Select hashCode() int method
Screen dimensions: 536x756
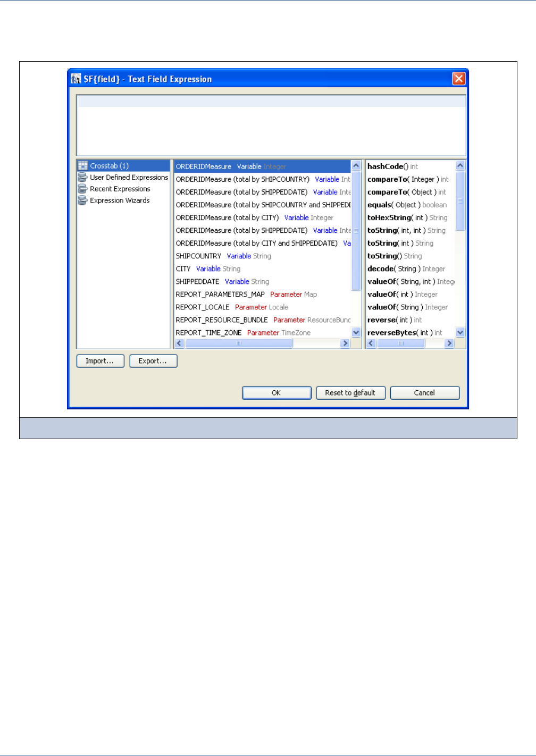411,166
